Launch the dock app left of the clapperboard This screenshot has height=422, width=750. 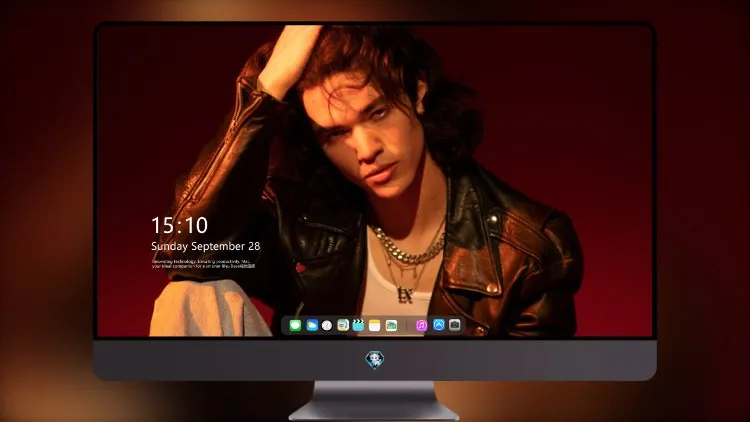[x=343, y=326]
